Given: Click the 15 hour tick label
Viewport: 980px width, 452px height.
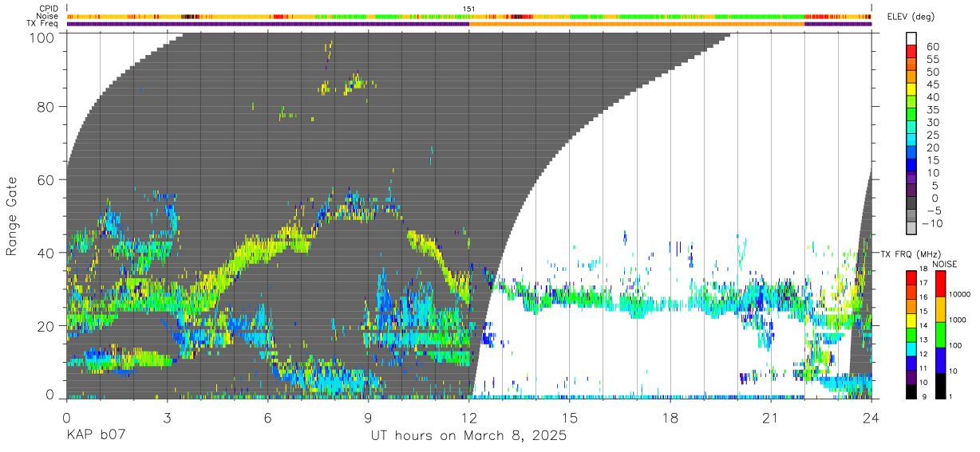Looking at the screenshot, I should pyautogui.click(x=570, y=418).
